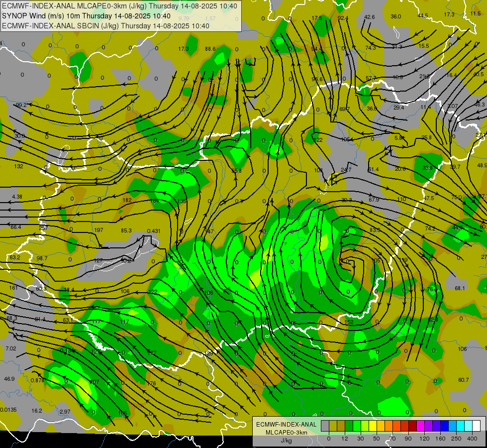Click the pure blue legend swatch
This screenshot has height=448, width=487.
click(444, 426)
